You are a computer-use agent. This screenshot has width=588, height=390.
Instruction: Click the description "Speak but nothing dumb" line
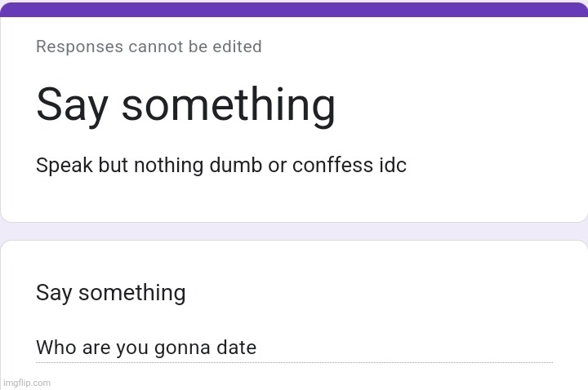pyautogui.click(x=220, y=166)
